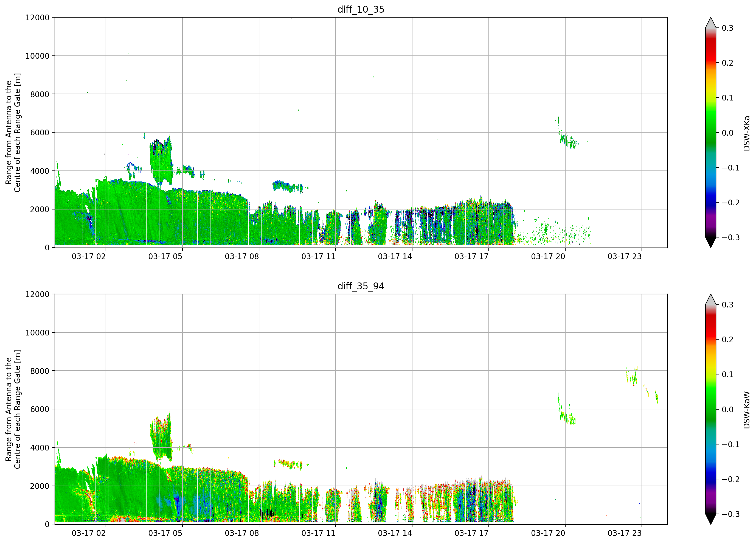The height and width of the screenshot is (543, 756).
Task: Click the "−0.3" tick on DSW-KaW colorbar
Action: click(x=731, y=514)
